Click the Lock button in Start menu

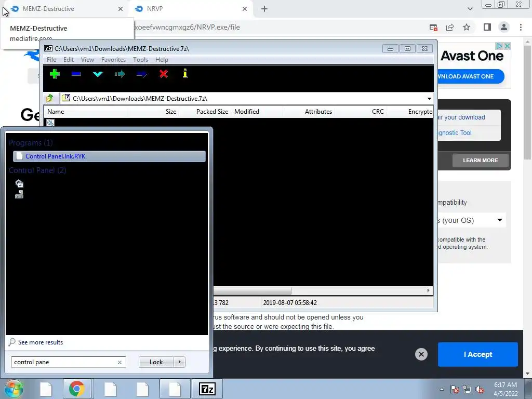156,362
